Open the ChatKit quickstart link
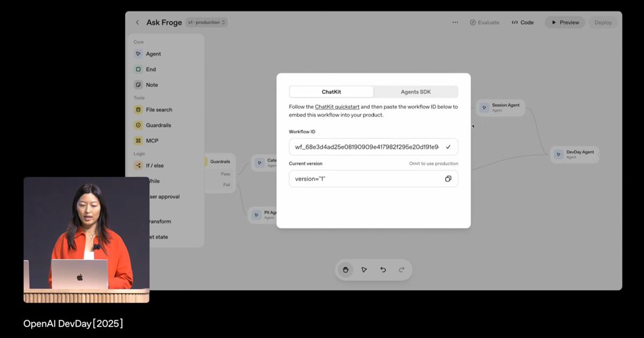 pos(337,107)
